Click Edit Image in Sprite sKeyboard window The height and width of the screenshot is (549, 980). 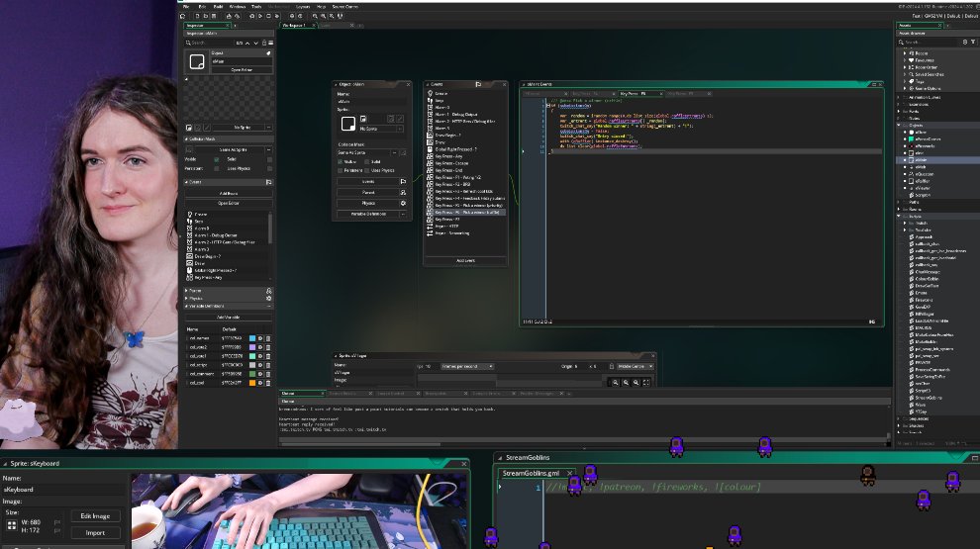pos(95,516)
